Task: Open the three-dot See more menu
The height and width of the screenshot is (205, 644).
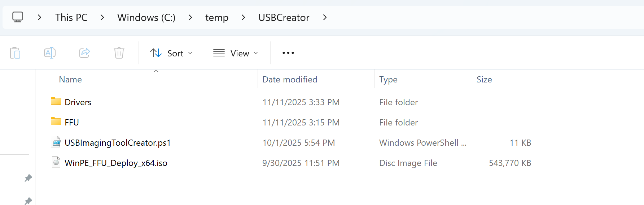Action: [x=288, y=53]
